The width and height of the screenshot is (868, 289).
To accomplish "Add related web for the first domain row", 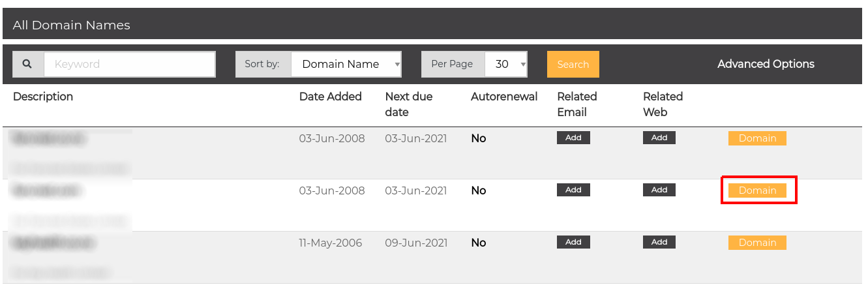I will (x=659, y=138).
